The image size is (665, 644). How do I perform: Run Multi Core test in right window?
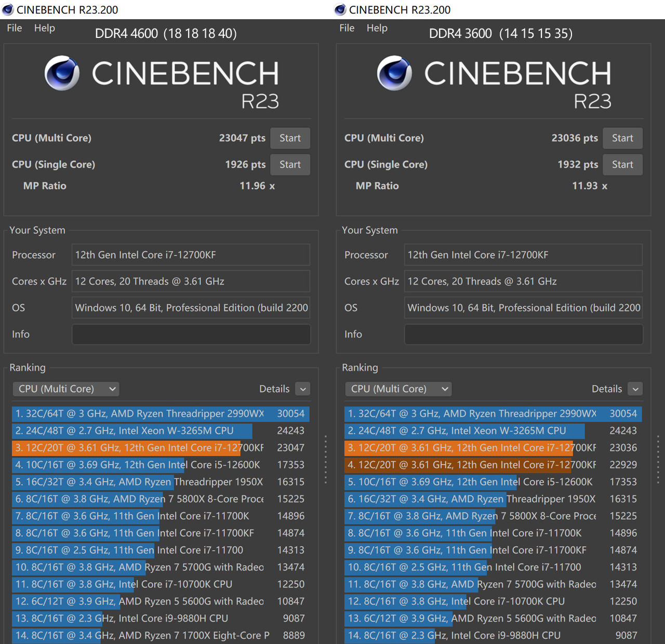pyautogui.click(x=622, y=138)
